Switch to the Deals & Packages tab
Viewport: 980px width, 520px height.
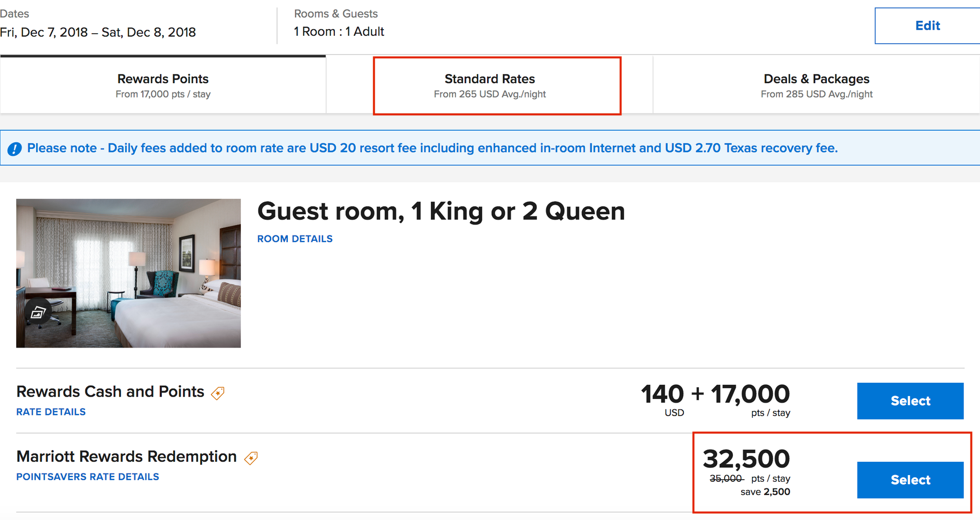(816, 85)
